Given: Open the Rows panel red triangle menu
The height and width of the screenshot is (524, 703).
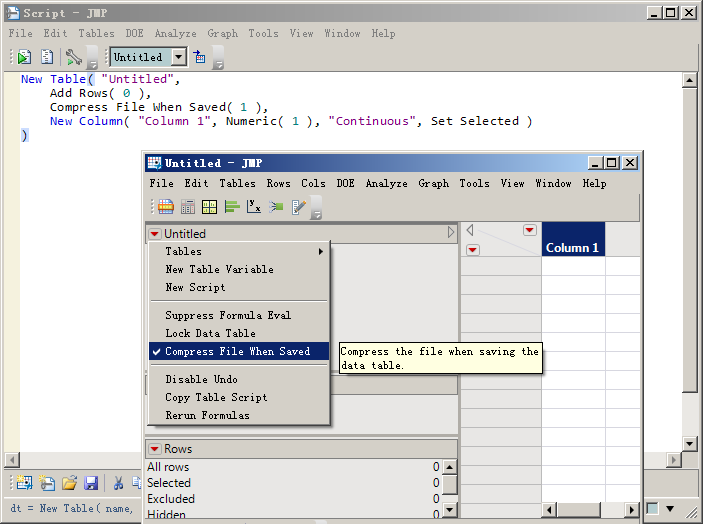Looking at the screenshot, I should [x=155, y=449].
